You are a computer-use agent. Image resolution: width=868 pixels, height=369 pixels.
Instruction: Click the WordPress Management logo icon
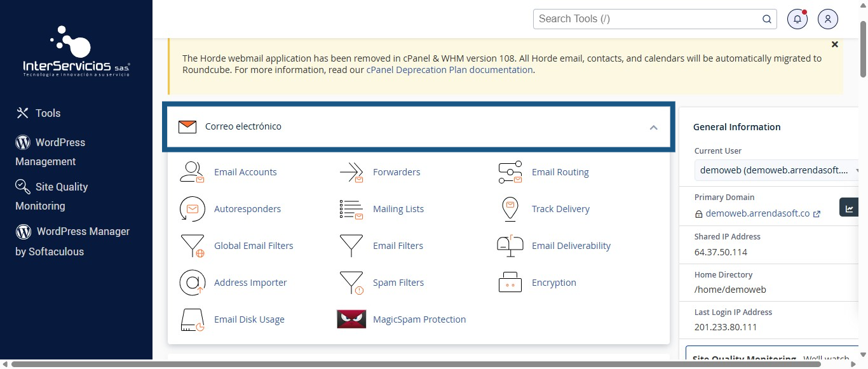pos(23,142)
